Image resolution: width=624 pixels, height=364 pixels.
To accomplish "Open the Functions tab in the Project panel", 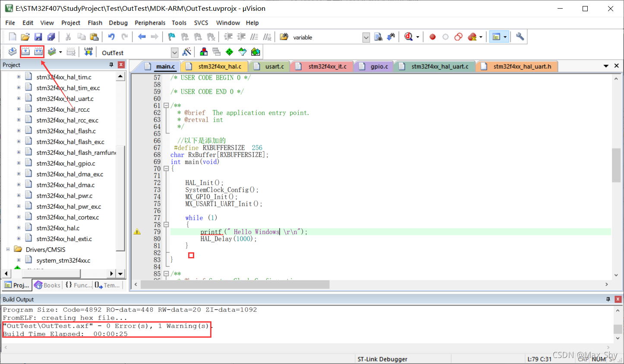I will (78, 285).
